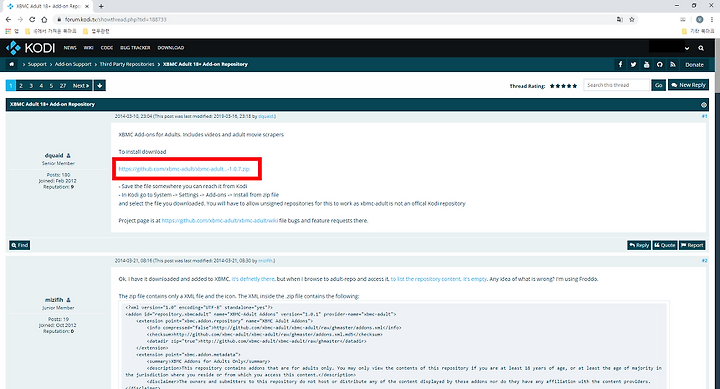This screenshot has height=389, width=720.
Task: Open dquaid user profile link
Action: pyautogui.click(x=54, y=155)
